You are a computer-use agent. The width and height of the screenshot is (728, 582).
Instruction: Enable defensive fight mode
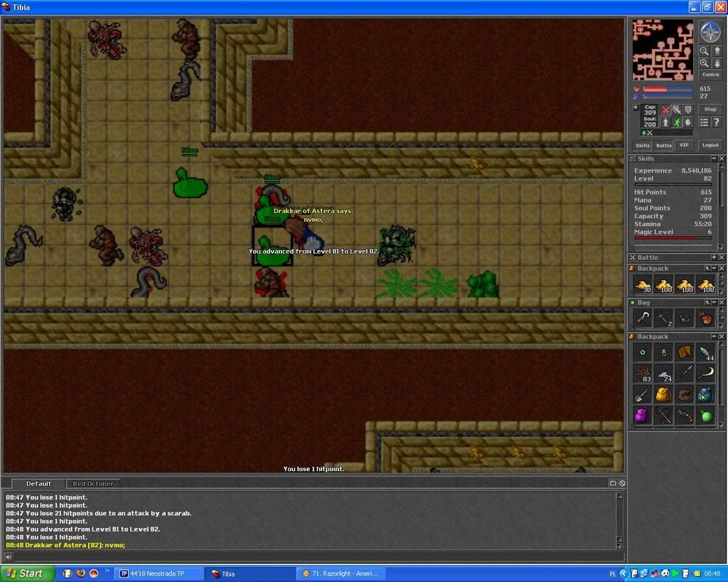(x=688, y=110)
